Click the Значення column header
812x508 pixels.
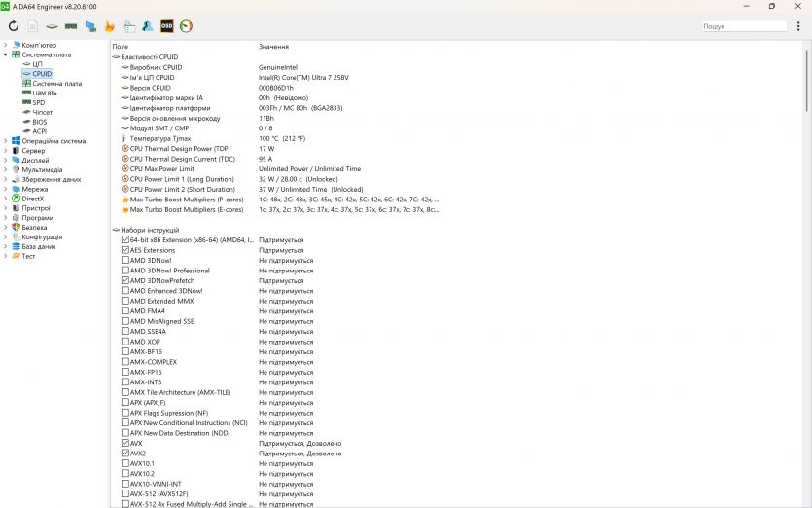(273, 46)
